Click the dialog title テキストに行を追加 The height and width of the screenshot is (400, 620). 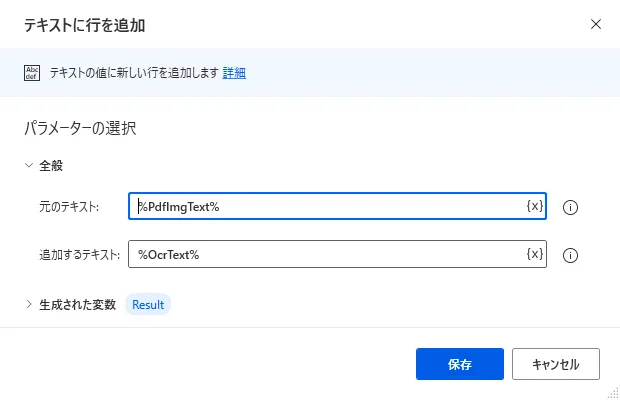pyautogui.click(x=91, y=23)
